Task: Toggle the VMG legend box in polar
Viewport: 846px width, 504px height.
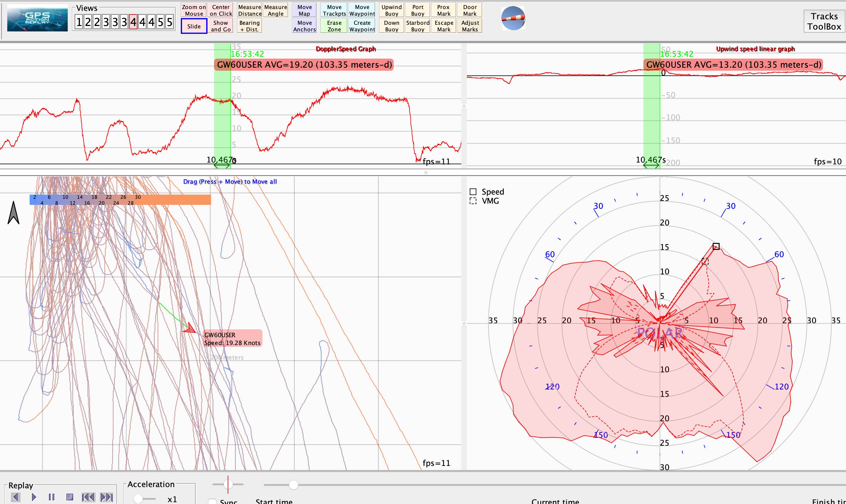Action: click(x=473, y=201)
